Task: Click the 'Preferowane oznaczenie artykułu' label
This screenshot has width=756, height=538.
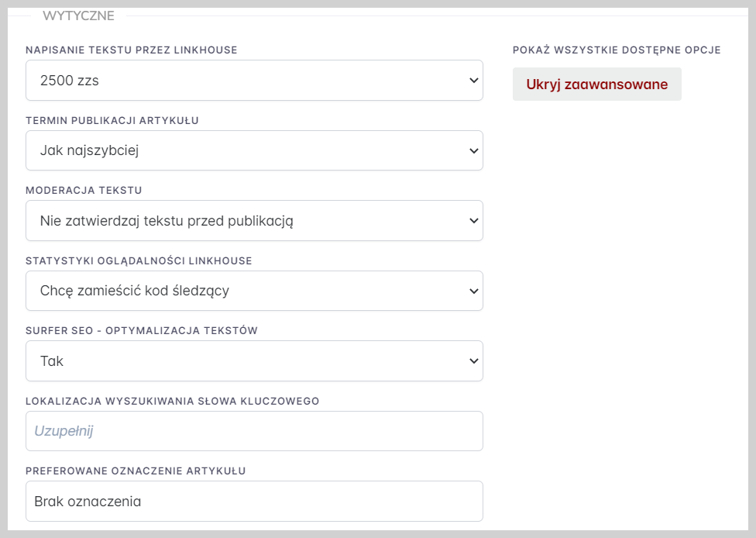Action: point(136,471)
